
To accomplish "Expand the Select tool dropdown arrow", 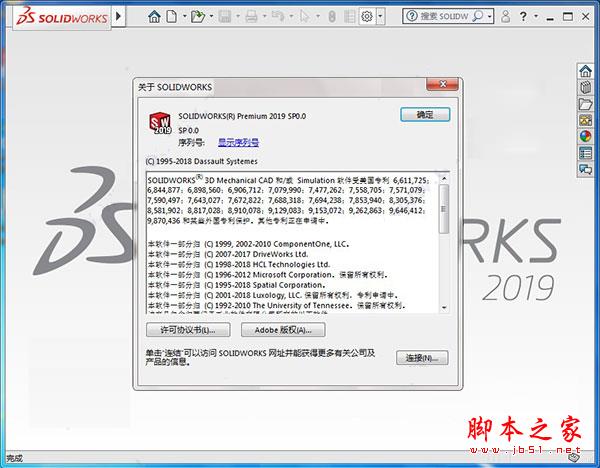I will [x=318, y=16].
